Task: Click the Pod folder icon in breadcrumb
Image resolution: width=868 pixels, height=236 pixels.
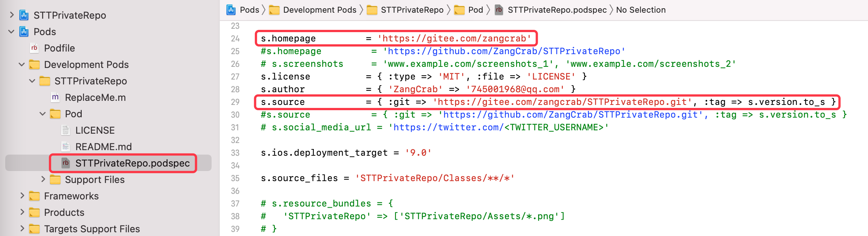Action: 459,10
